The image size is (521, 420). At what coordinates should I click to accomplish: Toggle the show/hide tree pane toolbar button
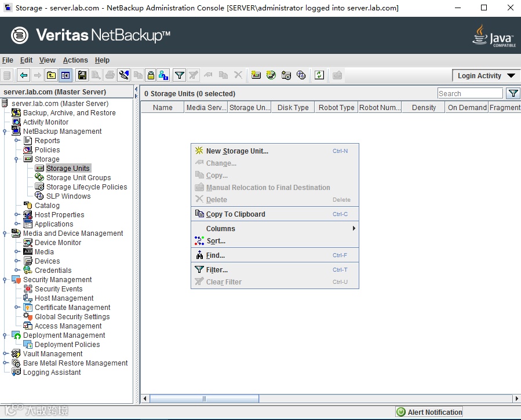(65, 75)
